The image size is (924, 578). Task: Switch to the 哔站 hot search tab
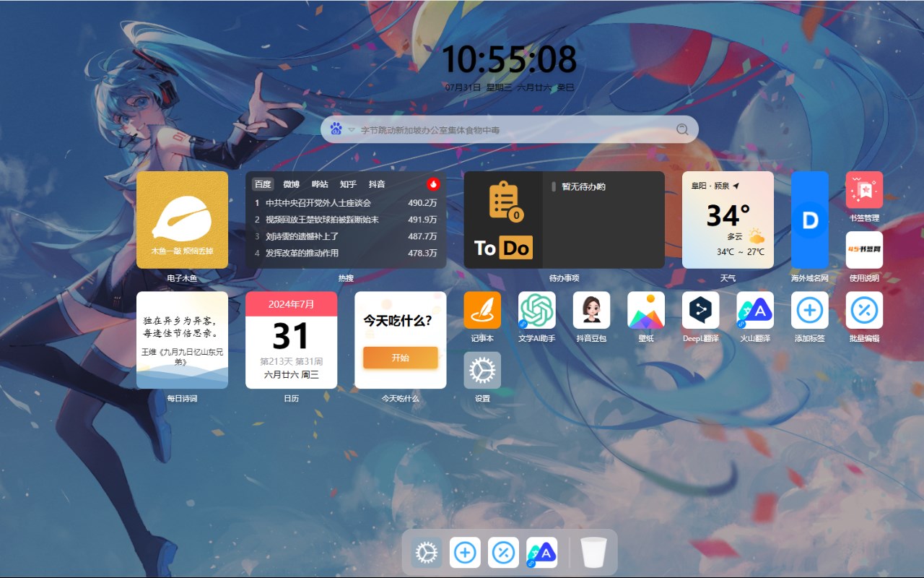[x=320, y=184]
